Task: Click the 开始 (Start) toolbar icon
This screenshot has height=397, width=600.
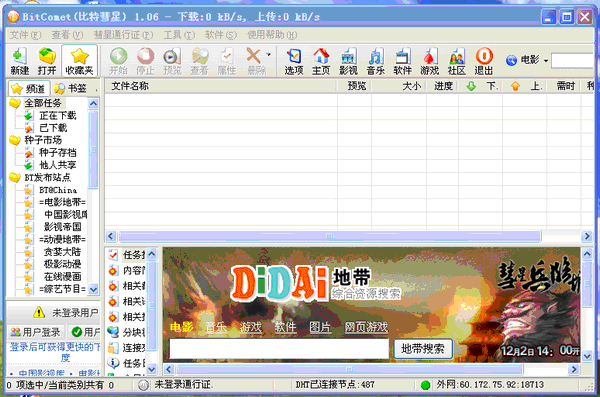Action: click(x=118, y=61)
